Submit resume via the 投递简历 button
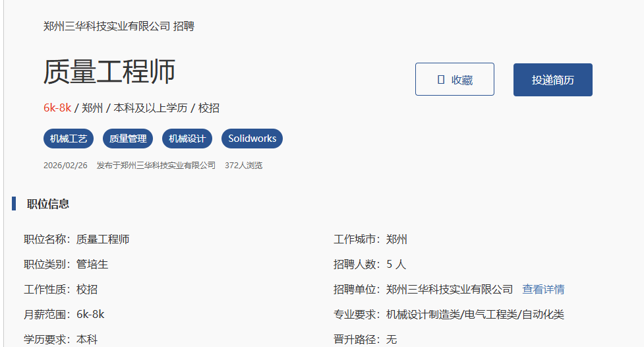The image size is (644, 347). [552, 80]
